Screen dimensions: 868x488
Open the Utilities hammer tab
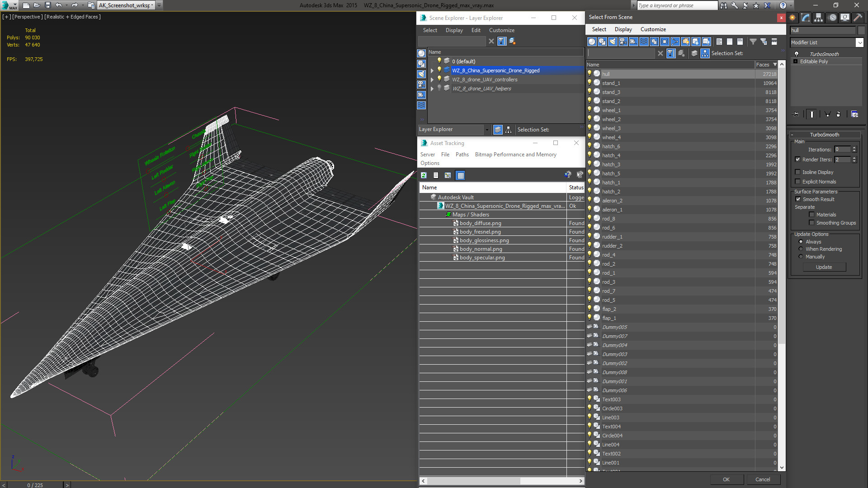tap(858, 18)
